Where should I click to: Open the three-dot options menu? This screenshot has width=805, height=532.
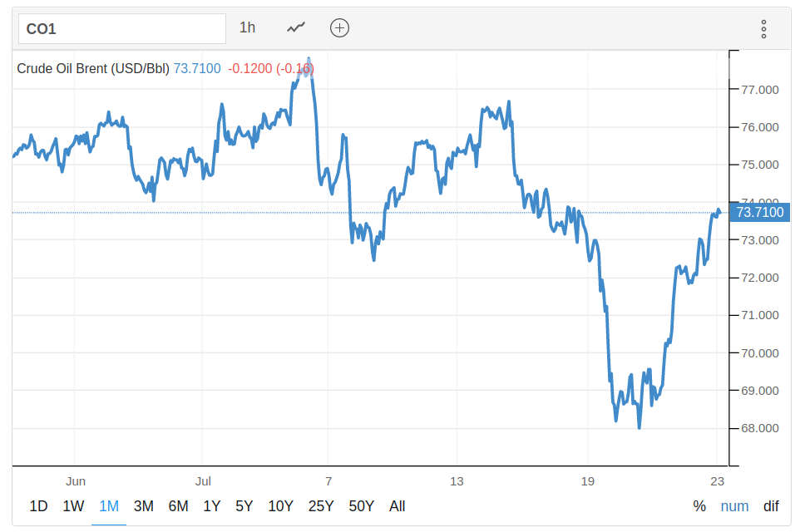point(763,29)
